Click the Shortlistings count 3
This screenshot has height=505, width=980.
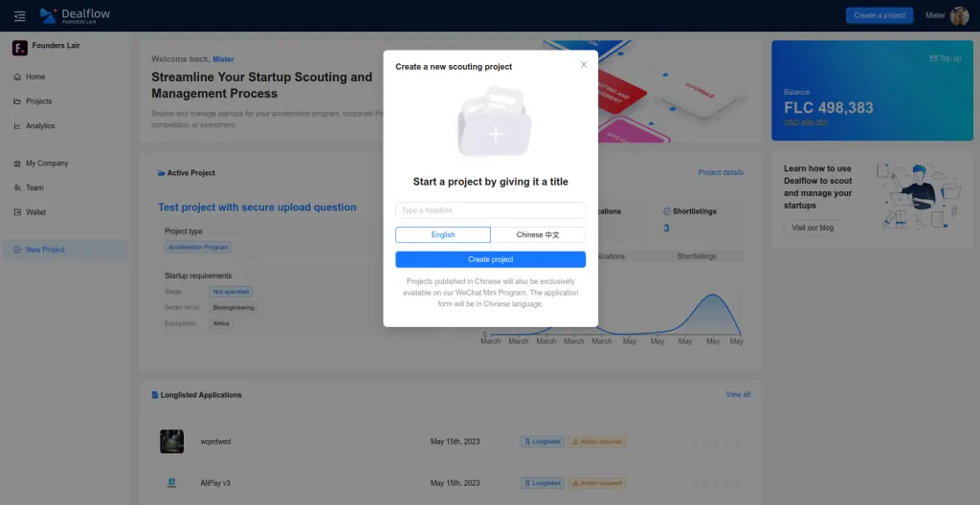[666, 229]
